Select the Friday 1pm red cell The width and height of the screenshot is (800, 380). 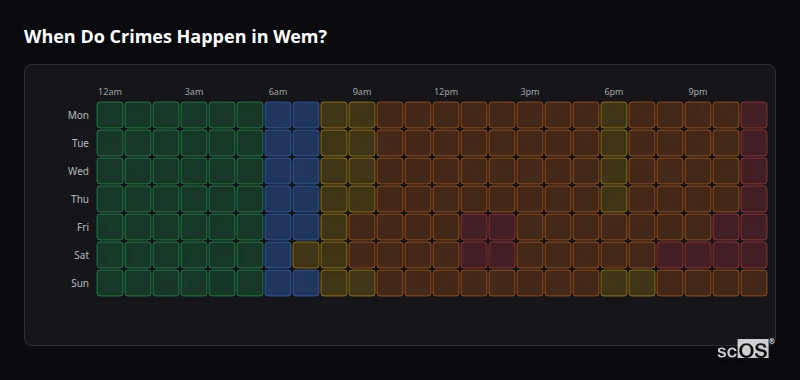point(474,227)
